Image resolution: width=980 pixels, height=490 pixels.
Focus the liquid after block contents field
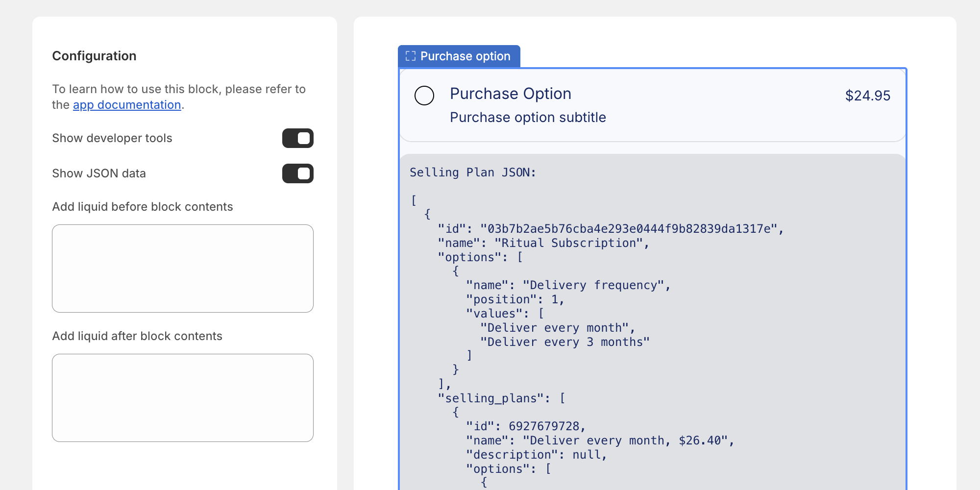183,398
